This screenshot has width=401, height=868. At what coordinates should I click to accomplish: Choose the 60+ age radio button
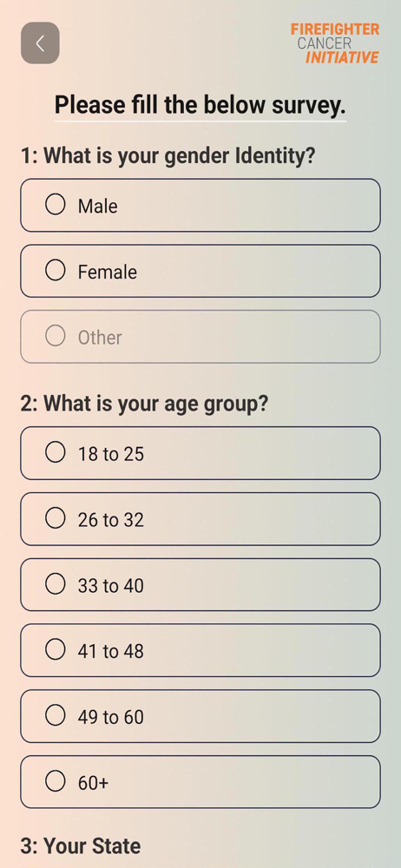tap(56, 781)
